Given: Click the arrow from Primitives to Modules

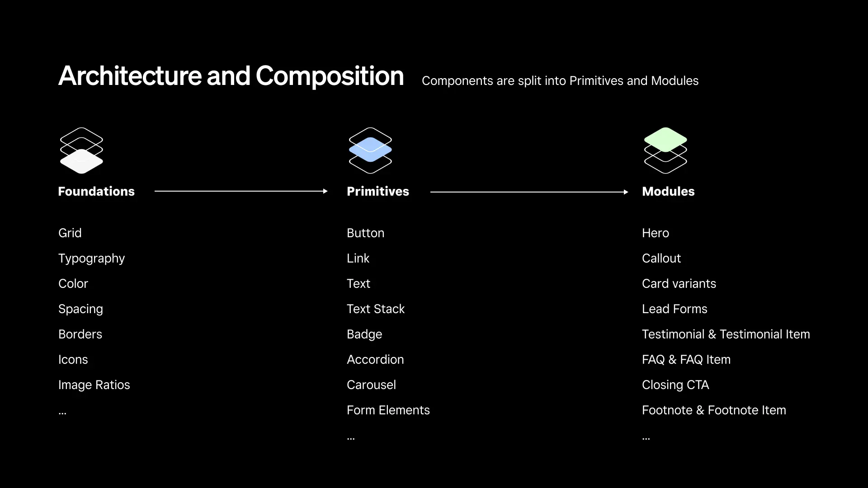Looking at the screenshot, I should tap(529, 192).
